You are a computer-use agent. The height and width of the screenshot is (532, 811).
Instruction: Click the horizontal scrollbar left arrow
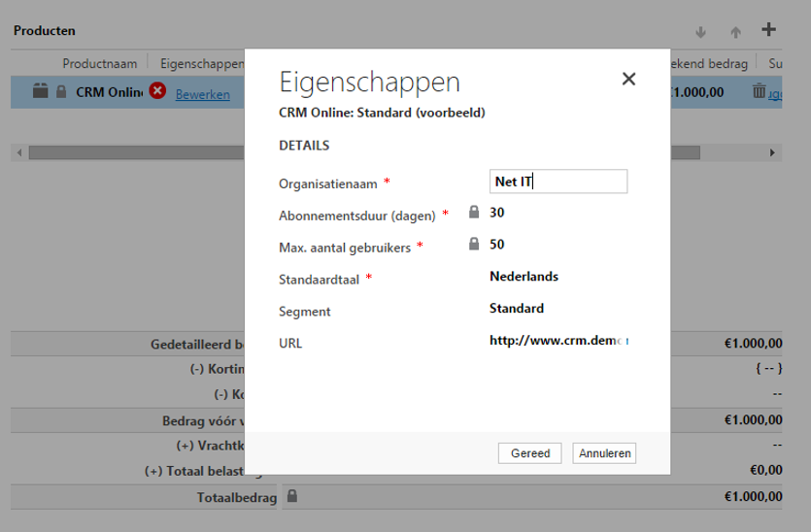[19, 152]
